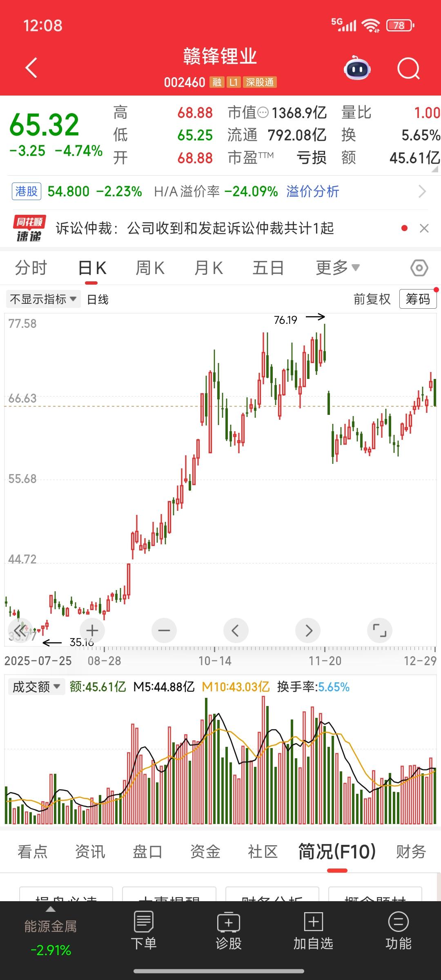Switch to 五日 tab

pyautogui.click(x=268, y=268)
